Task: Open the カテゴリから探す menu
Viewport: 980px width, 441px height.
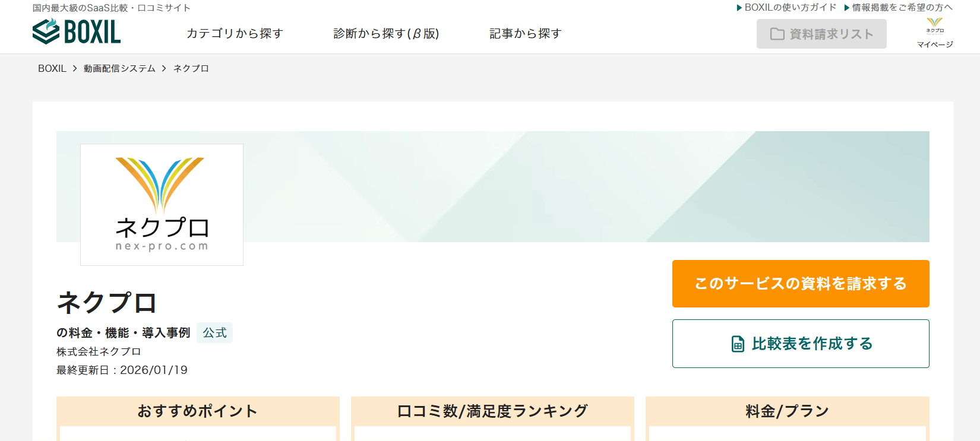Action: (x=235, y=34)
